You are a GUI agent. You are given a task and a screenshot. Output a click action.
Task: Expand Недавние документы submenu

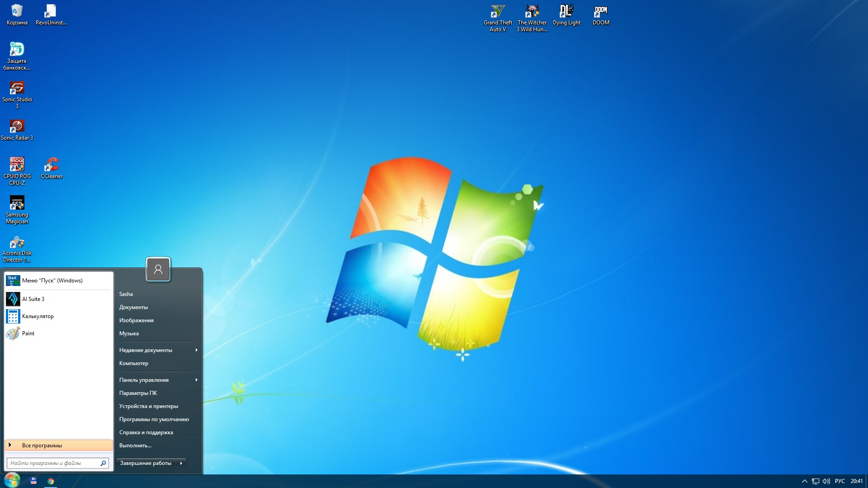pos(158,350)
